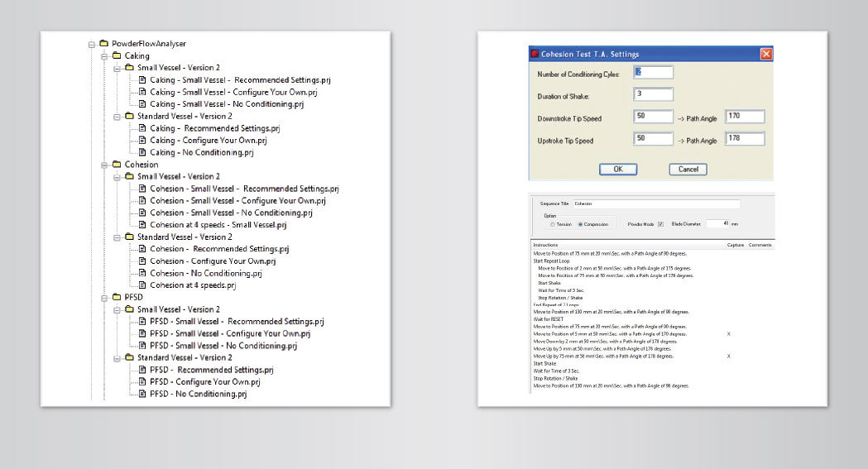Click file icon for Cohesion at 4 speeds.prj
The image size is (868, 469).
tap(142, 285)
